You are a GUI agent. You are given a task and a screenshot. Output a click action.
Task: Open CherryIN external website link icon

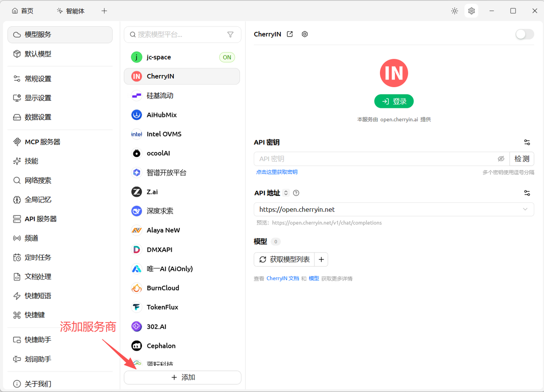(x=290, y=34)
